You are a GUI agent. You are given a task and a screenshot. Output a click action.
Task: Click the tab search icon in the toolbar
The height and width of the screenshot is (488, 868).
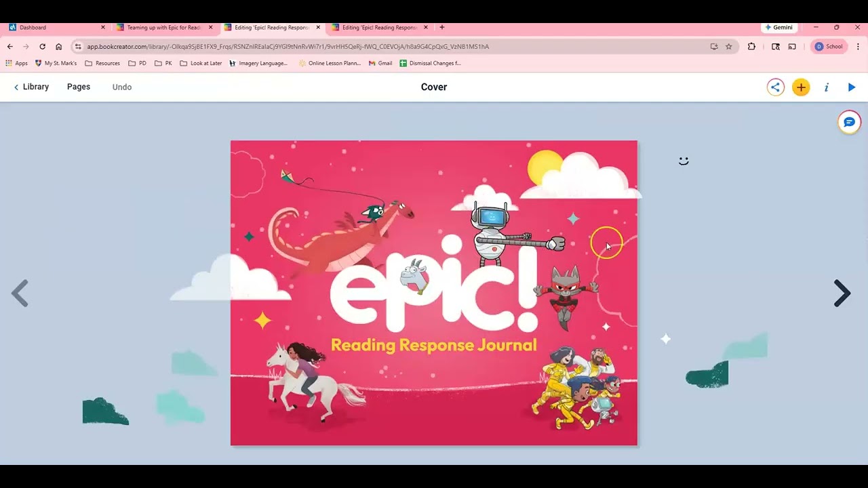(x=776, y=47)
